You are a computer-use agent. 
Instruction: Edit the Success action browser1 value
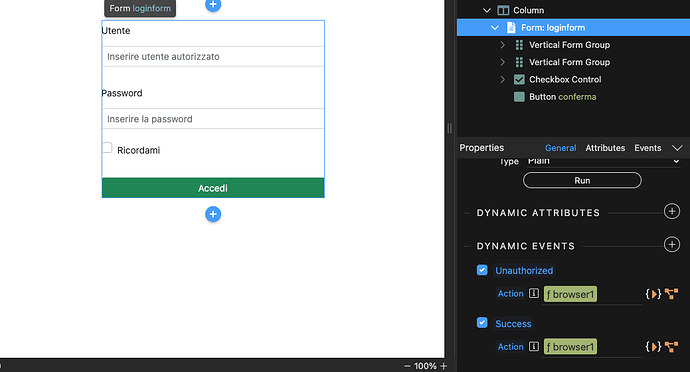pos(570,347)
